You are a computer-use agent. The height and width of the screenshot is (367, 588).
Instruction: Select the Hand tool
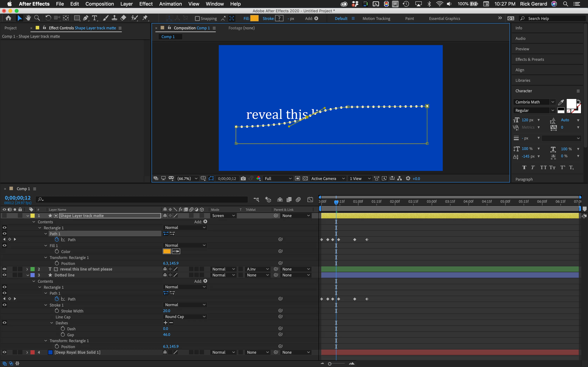(x=28, y=18)
